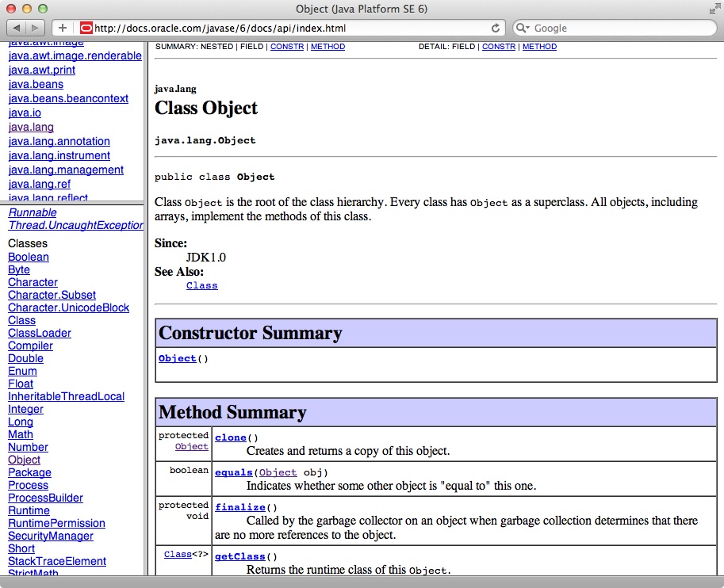This screenshot has width=724, height=588.
Task: Click the address bar URL field
Action: pos(285,28)
